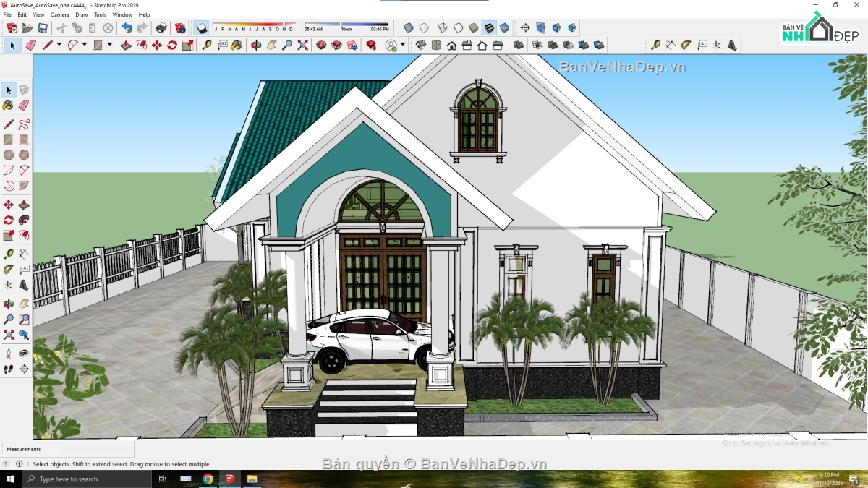Screen dimensions: 868x488
Task: Click the Zoom Extents icon
Action: [x=302, y=45]
